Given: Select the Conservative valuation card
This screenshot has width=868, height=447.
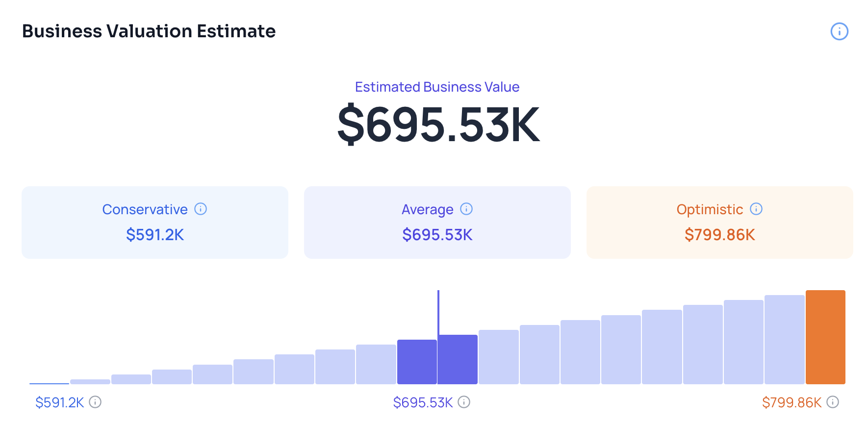Looking at the screenshot, I should click(155, 223).
